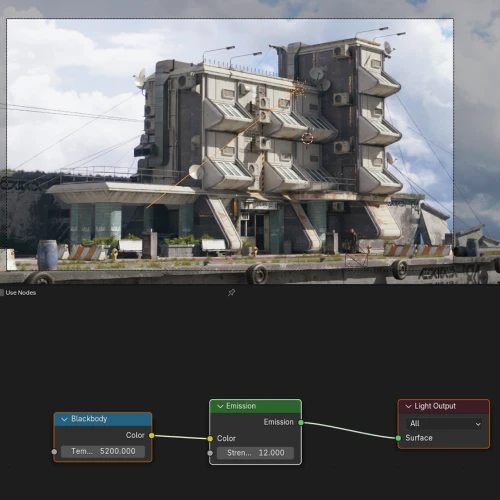The width and height of the screenshot is (500, 500).
Task: Select the Blackbody node by its title
Action: click(x=89, y=419)
